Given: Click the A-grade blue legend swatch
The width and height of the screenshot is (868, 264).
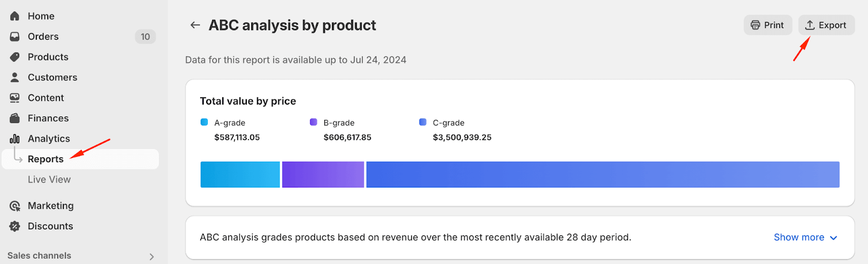Looking at the screenshot, I should pos(204,122).
